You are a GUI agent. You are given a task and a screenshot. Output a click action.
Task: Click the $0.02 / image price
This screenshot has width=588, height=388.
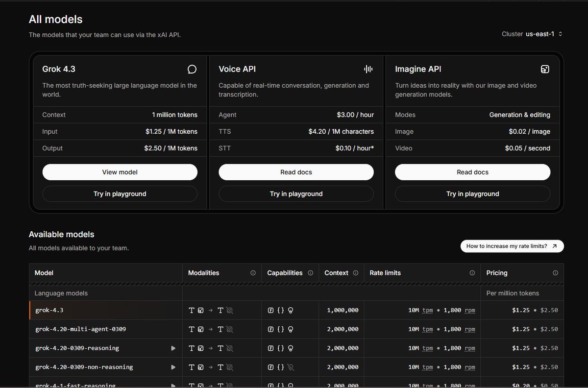click(x=529, y=131)
